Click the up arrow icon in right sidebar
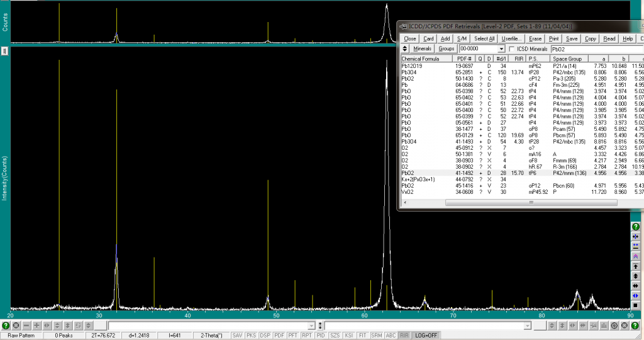The image size is (644, 340). pos(636,266)
